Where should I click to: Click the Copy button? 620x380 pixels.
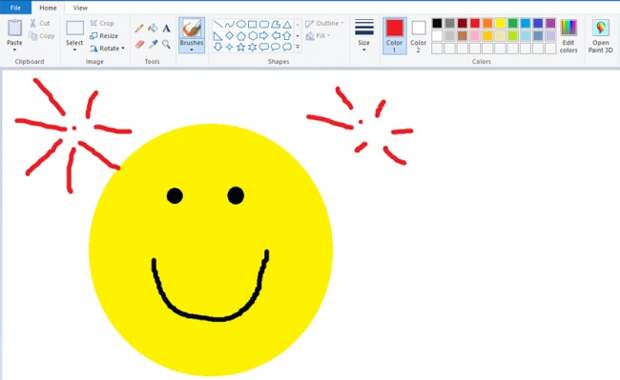tap(42, 36)
